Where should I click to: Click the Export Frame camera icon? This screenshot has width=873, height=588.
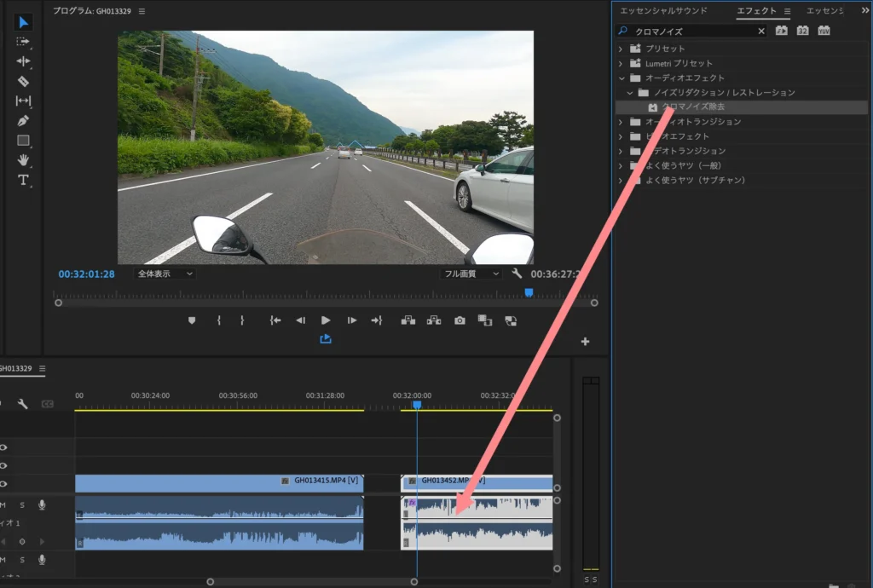460,320
